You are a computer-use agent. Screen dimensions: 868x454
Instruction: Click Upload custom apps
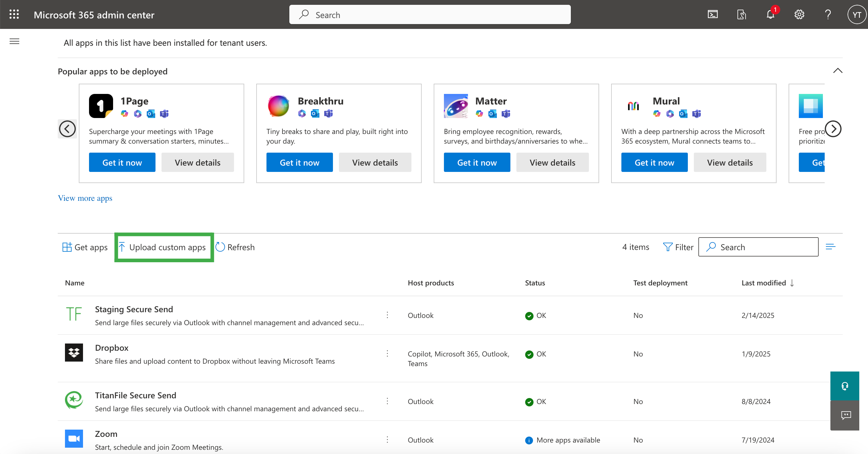pyautogui.click(x=162, y=247)
